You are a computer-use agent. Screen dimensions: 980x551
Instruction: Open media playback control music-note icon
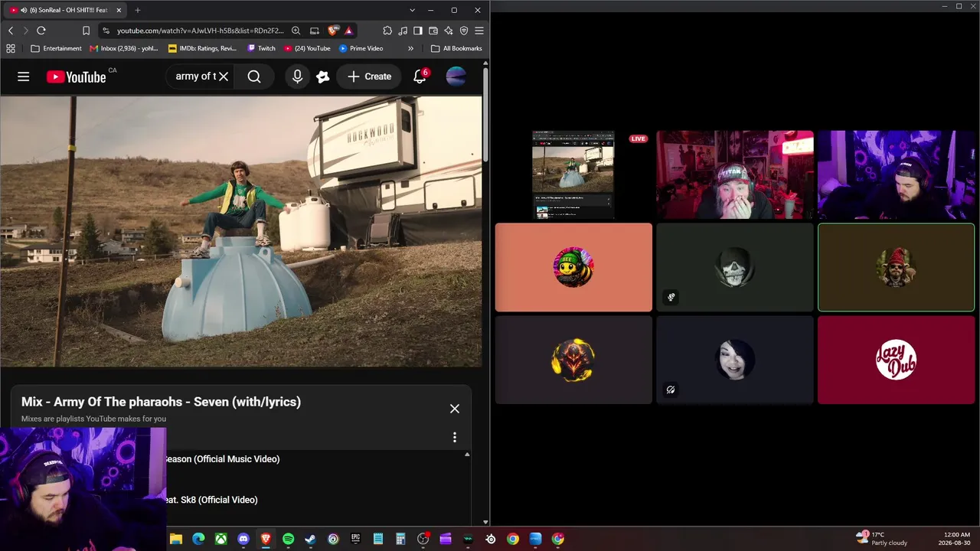[403, 31]
